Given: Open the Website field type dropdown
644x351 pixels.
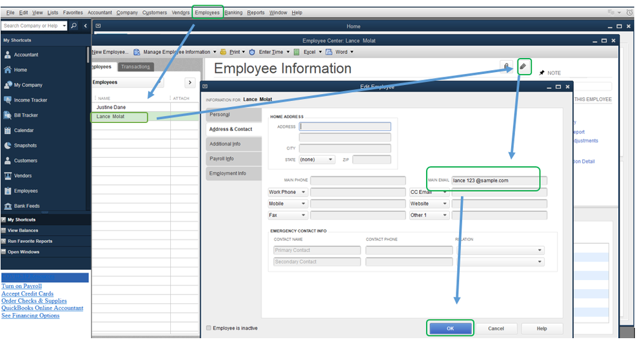Looking at the screenshot, I should pos(429,204).
